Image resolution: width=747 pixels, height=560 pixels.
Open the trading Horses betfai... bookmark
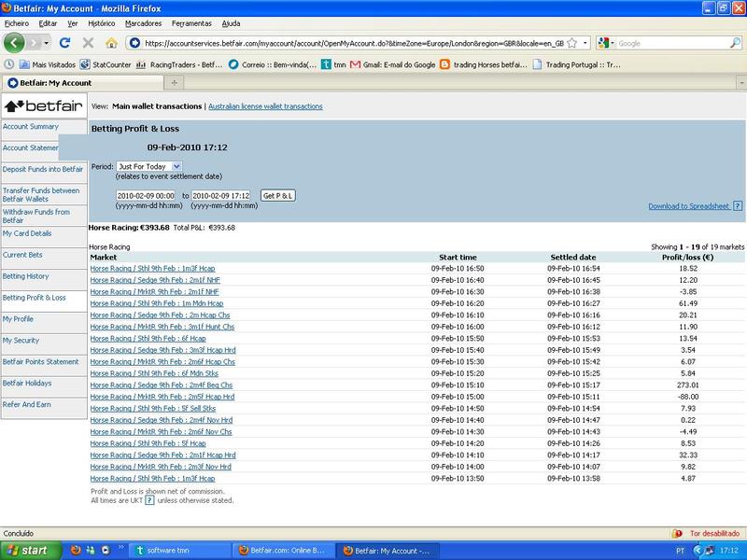point(484,64)
